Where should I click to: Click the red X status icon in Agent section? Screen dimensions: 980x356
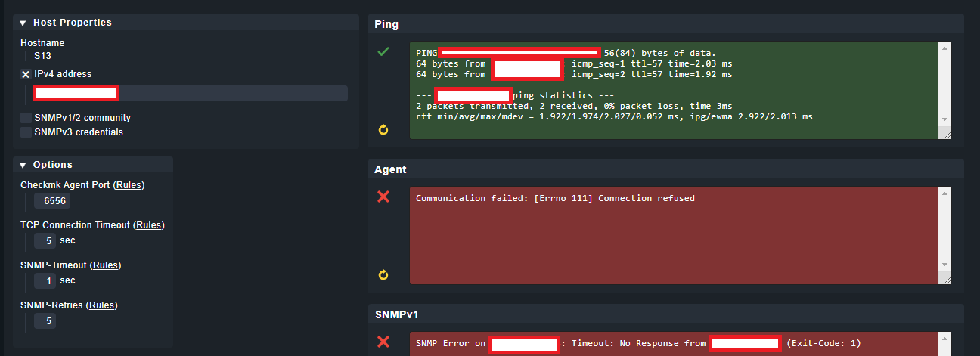(x=383, y=197)
